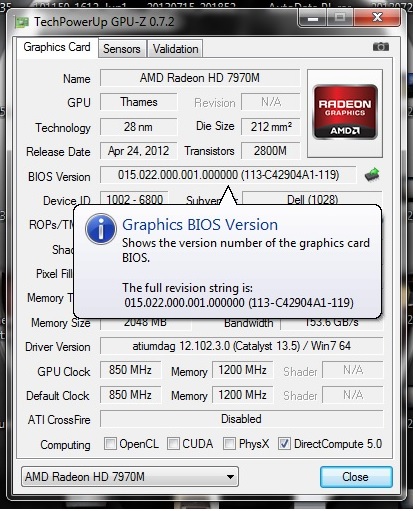Click the ATI CrossFire label
This screenshot has height=511, width=415.
coord(59,420)
